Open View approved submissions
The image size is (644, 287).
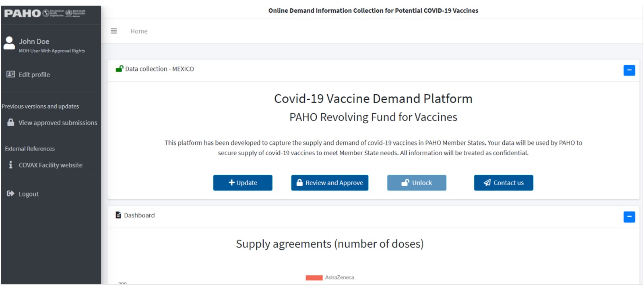pyautogui.click(x=58, y=123)
